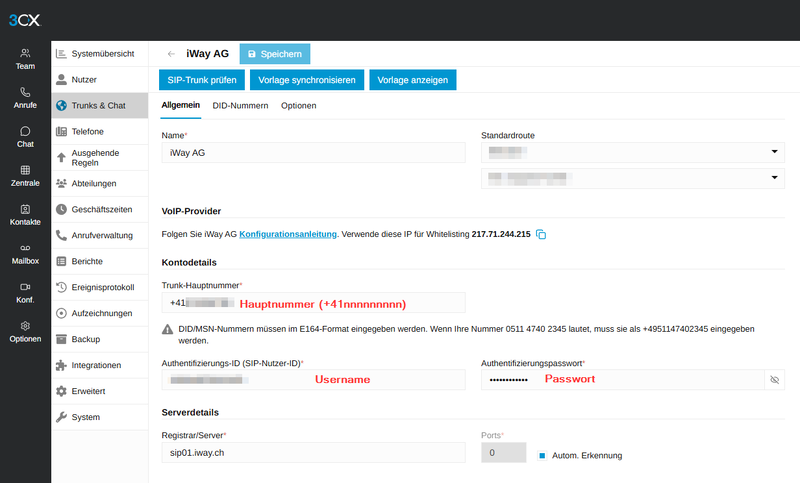Click SIP-Trunk prüfen button
This screenshot has width=800, height=483.
(x=202, y=80)
